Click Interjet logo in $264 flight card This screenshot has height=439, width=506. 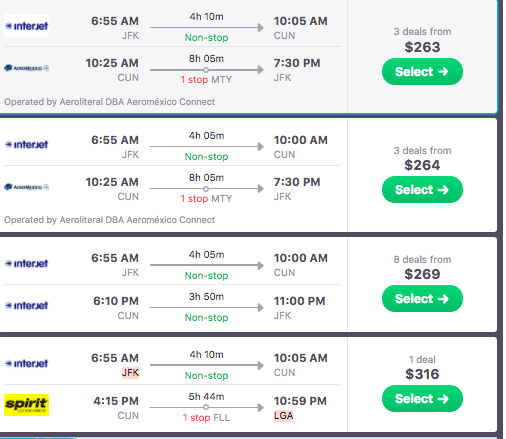(27, 144)
